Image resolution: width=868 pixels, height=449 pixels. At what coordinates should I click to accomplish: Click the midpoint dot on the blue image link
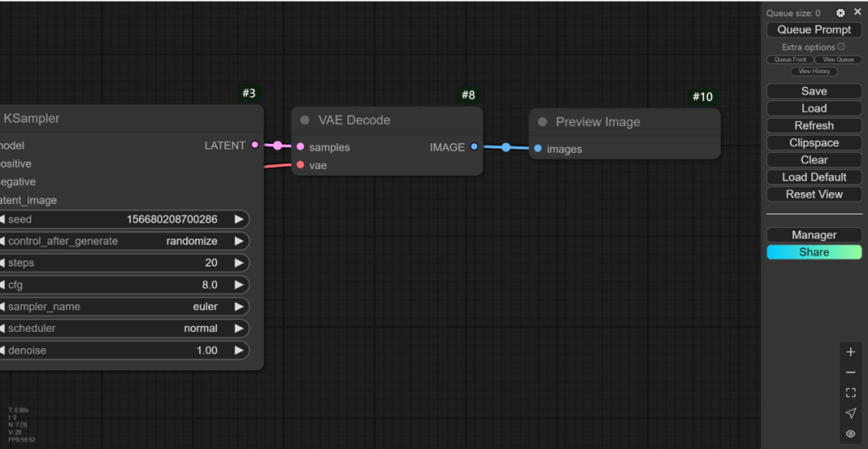506,147
